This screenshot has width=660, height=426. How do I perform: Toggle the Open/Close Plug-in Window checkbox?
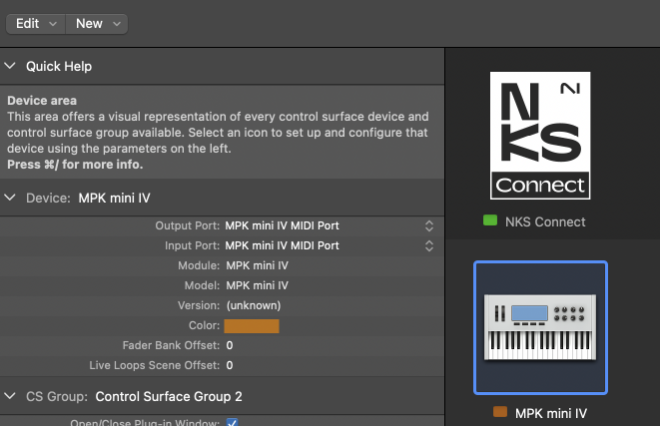coord(232,422)
